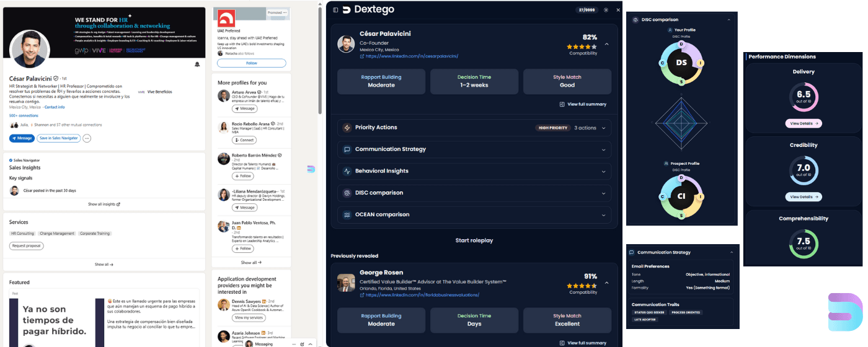Collapse the Communication Strategy detail panel

732,252
